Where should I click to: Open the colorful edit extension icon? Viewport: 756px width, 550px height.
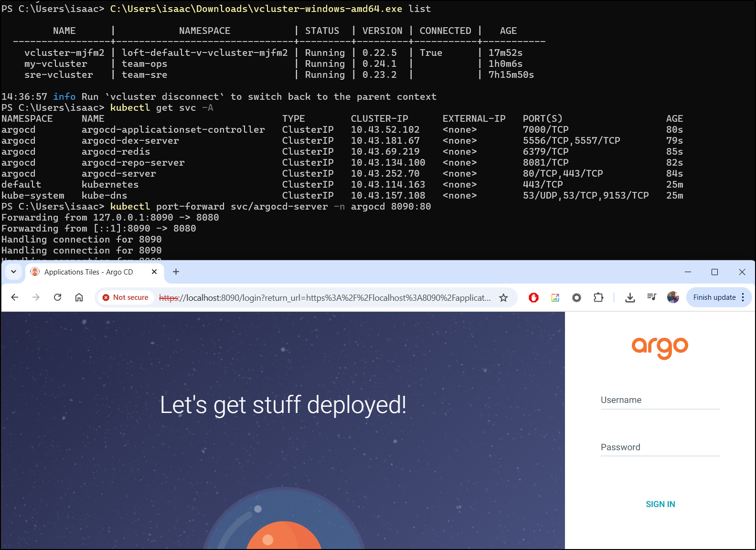555,298
